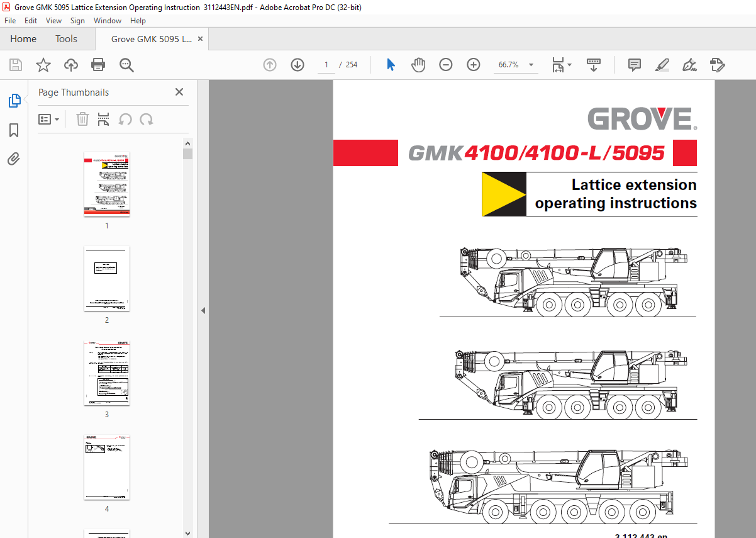Zoom in with plus icon
Image resolution: width=756 pixels, height=538 pixels.
[x=474, y=65]
